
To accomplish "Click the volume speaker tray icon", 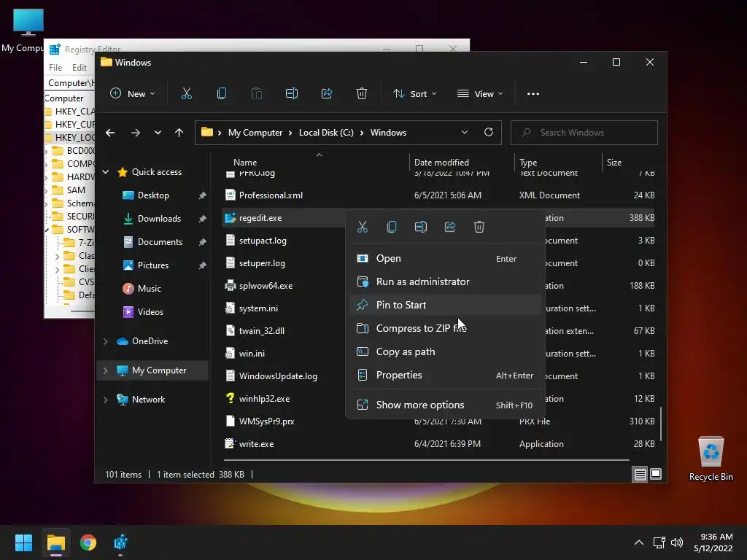I will click(676, 542).
